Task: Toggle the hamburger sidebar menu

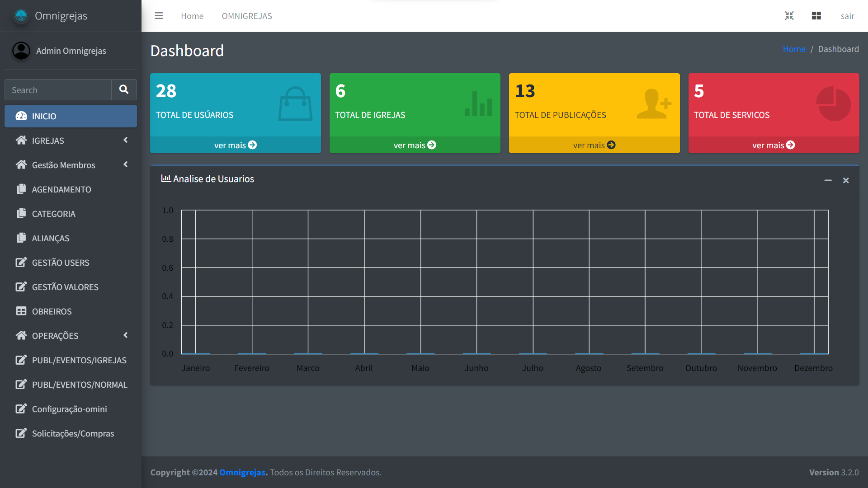Action: (159, 16)
